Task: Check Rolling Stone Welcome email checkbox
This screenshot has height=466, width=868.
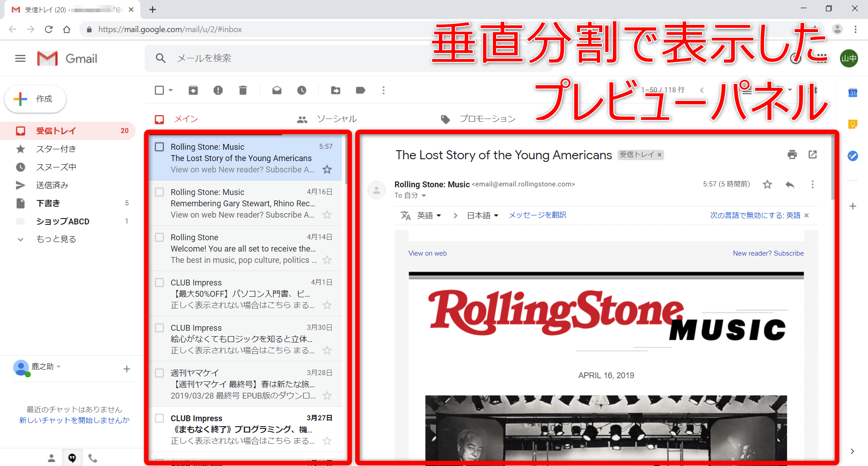Action: click(159, 238)
